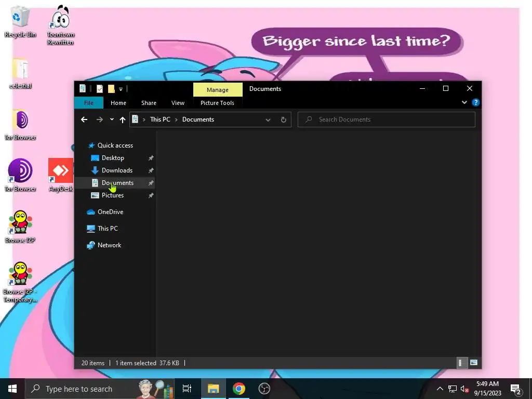The width and height of the screenshot is (532, 399).
Task: Select Toontown Rewritten desktop shortcut
Action: coord(60,25)
